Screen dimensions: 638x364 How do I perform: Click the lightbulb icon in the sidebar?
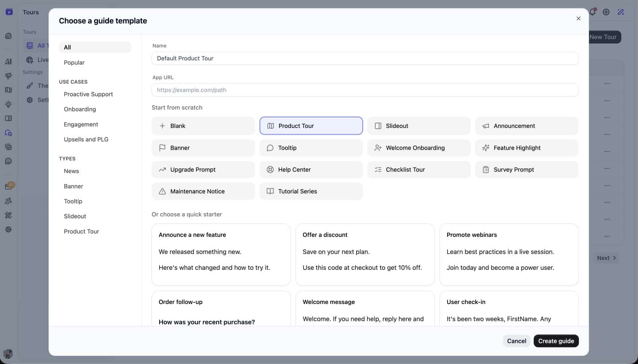click(x=8, y=104)
